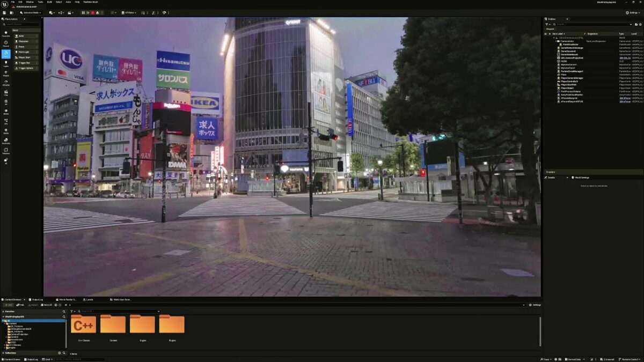The width and height of the screenshot is (644, 362).
Task: Click the Add button in Content Browser
Action: tap(8, 305)
